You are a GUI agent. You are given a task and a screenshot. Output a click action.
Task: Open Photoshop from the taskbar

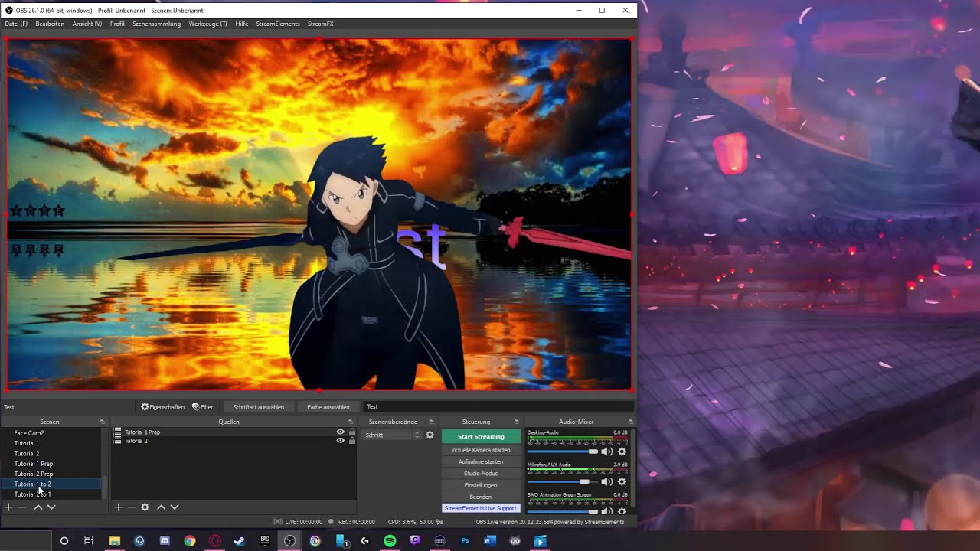coord(465,541)
